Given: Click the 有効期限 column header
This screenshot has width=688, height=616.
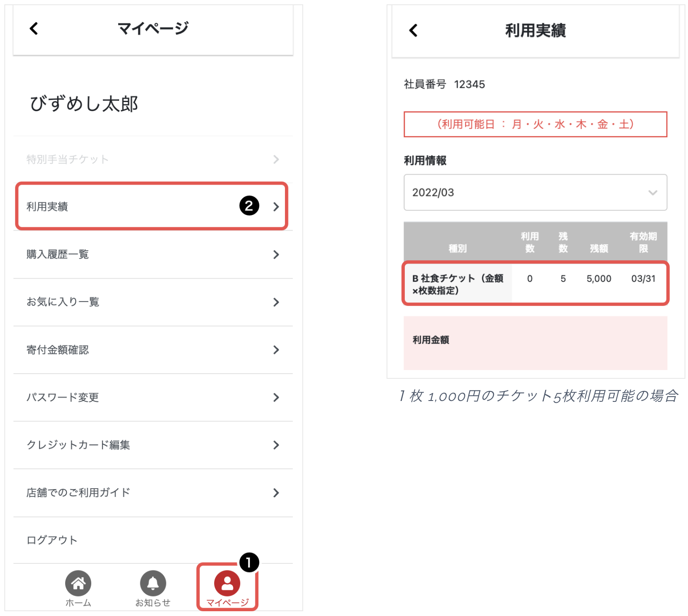Looking at the screenshot, I should [643, 242].
